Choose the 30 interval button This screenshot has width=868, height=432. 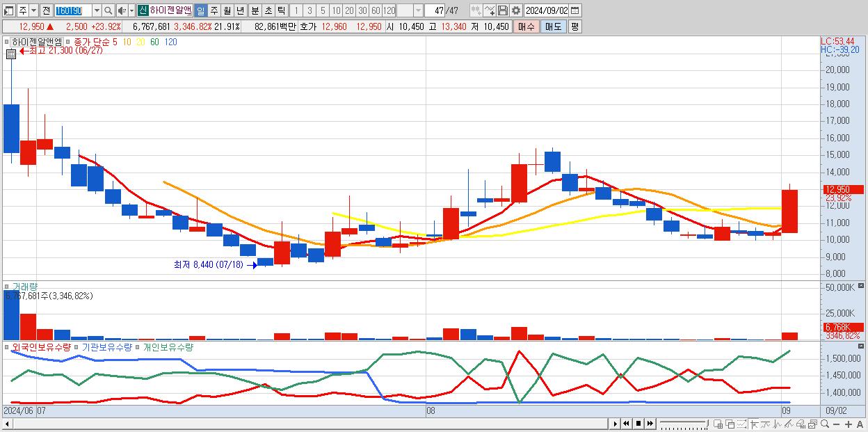tap(362, 10)
